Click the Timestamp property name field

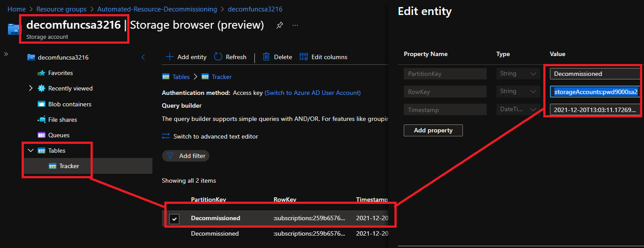(x=445, y=109)
